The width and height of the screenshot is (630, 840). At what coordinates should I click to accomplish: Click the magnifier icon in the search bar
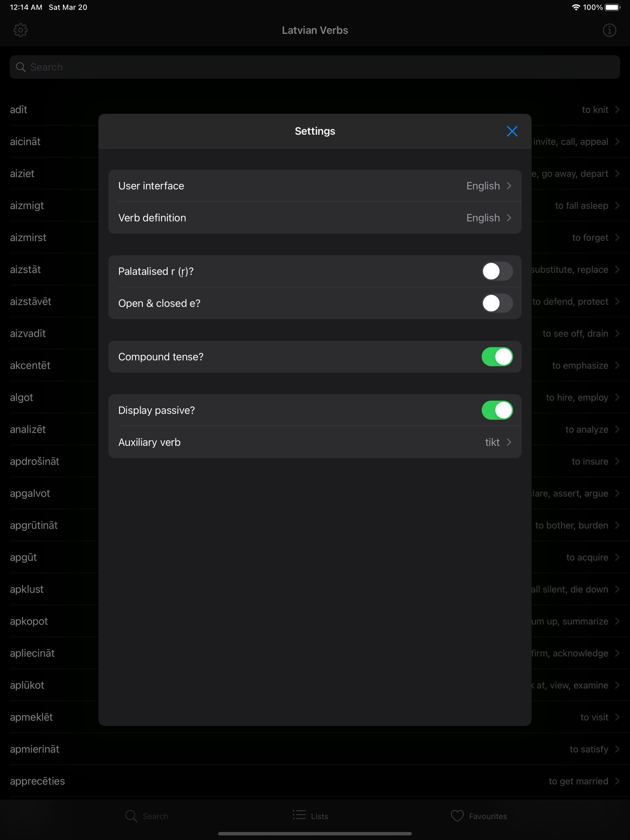[x=21, y=67]
